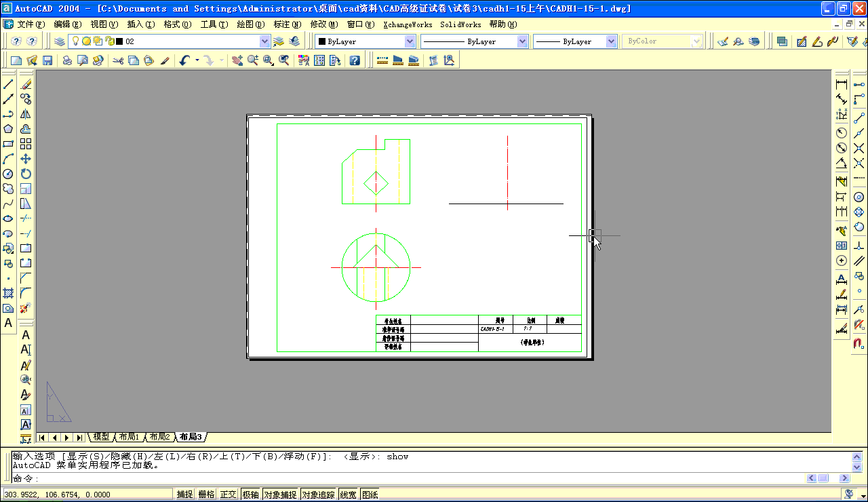Image resolution: width=868 pixels, height=502 pixels.
Task: Open the layer dropdown showing 02
Action: click(x=264, y=41)
